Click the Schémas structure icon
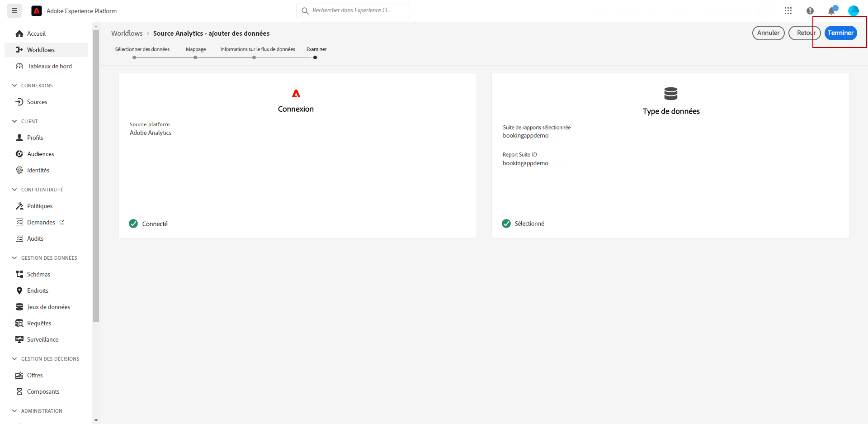 tap(19, 274)
